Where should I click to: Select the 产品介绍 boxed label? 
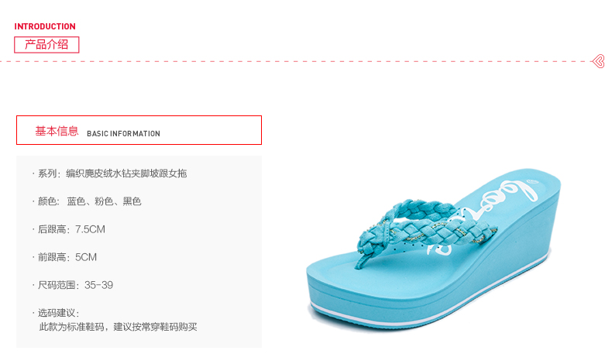point(46,45)
